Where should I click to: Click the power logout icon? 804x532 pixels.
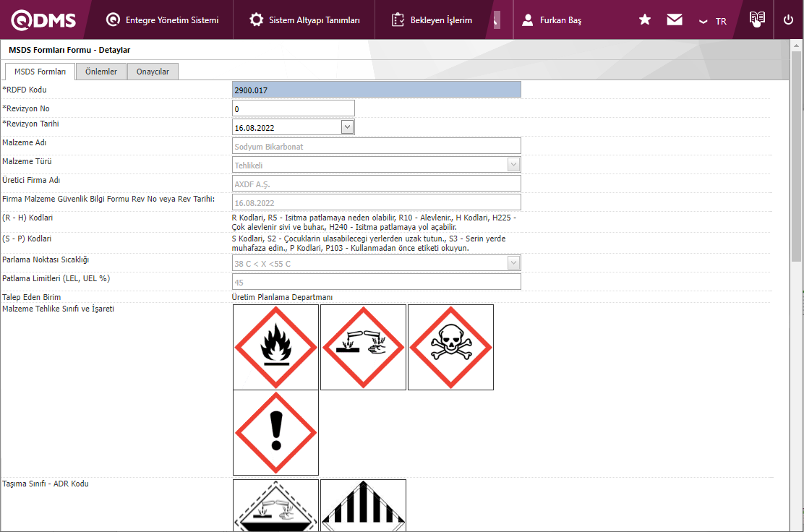[789, 20]
